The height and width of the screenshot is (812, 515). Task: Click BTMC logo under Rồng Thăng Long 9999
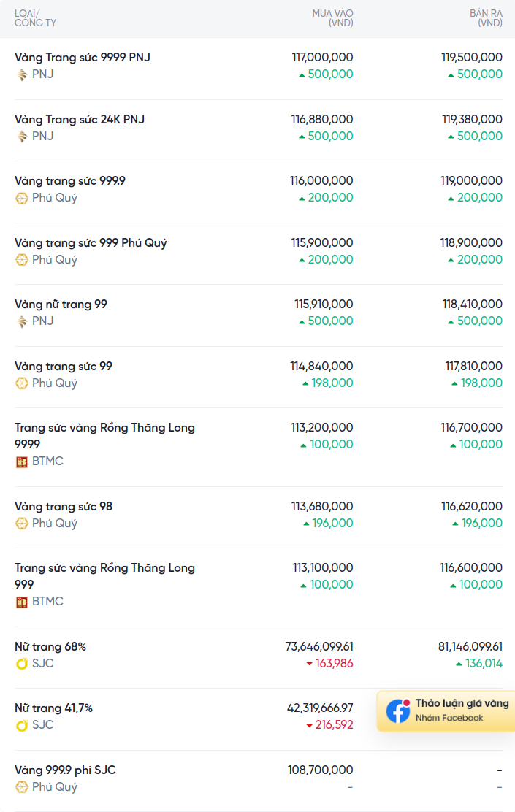[x=22, y=461]
